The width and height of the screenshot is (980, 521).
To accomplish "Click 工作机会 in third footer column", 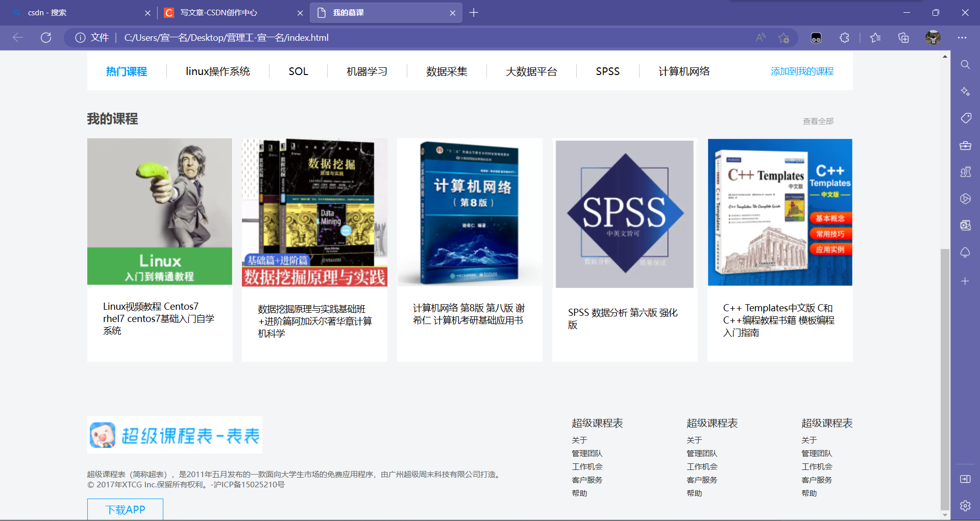I will pyautogui.click(x=817, y=466).
